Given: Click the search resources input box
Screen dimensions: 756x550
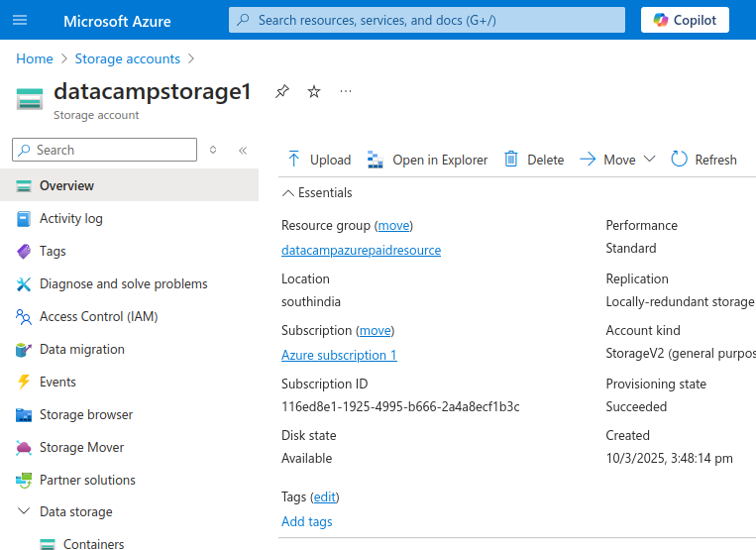Looking at the screenshot, I should pyautogui.click(x=427, y=20).
